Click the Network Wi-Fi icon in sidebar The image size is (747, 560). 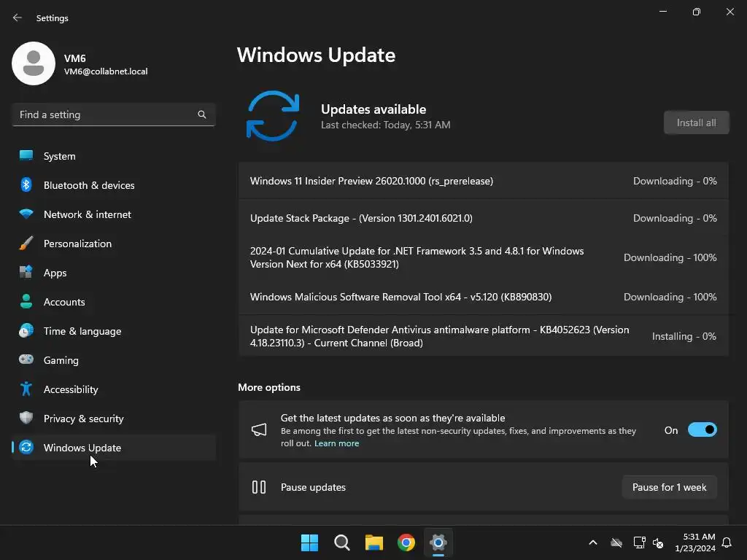[26, 214]
